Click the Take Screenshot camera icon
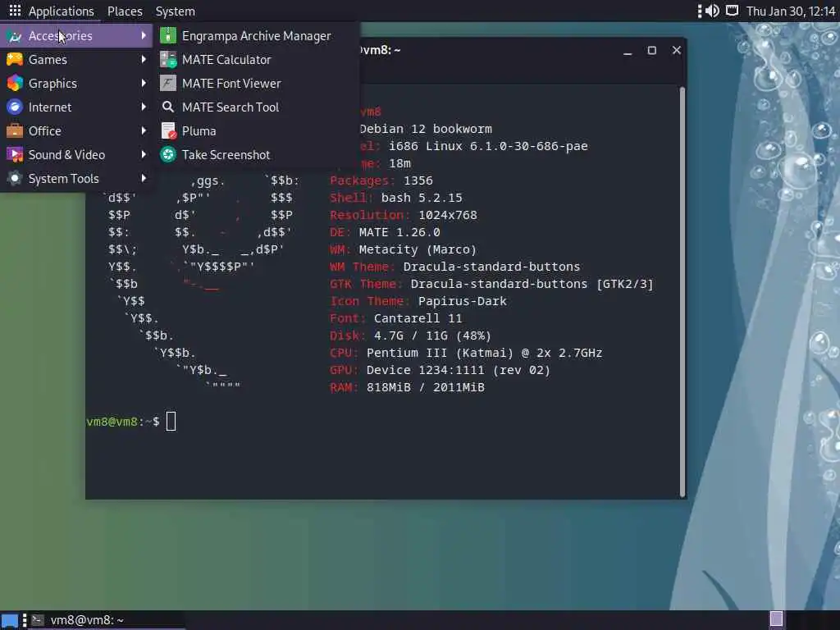Screen dimensions: 840x630 (x=167, y=154)
